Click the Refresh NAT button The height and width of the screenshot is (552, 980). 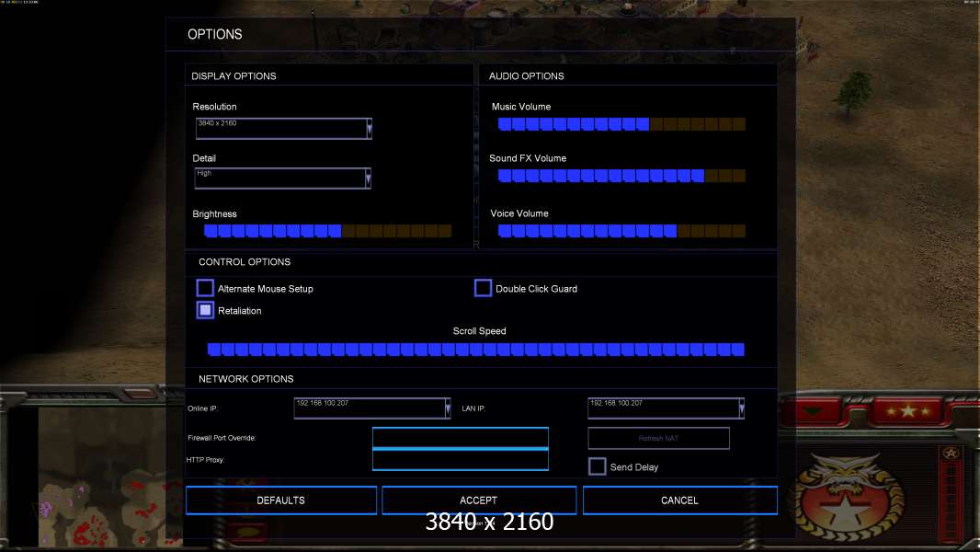(658, 438)
